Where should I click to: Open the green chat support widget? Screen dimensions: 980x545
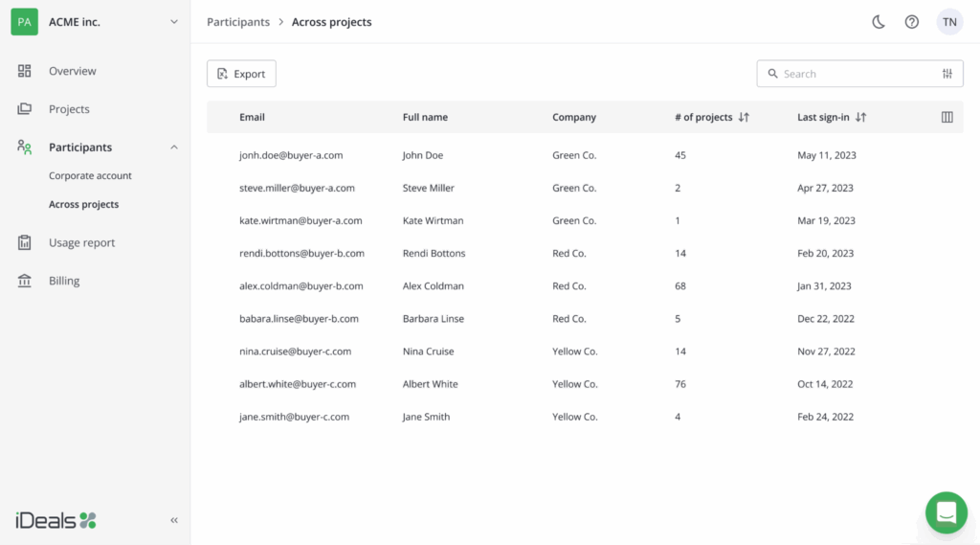pos(946,512)
